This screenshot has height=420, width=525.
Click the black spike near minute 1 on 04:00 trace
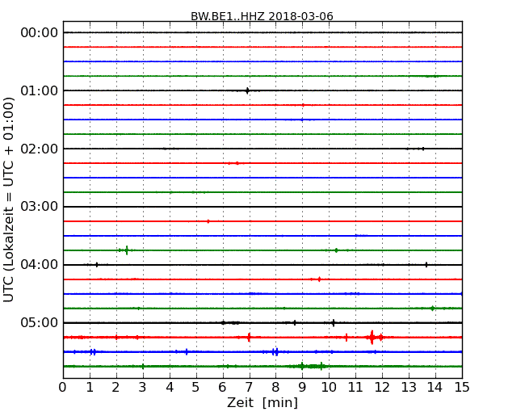coord(97,265)
